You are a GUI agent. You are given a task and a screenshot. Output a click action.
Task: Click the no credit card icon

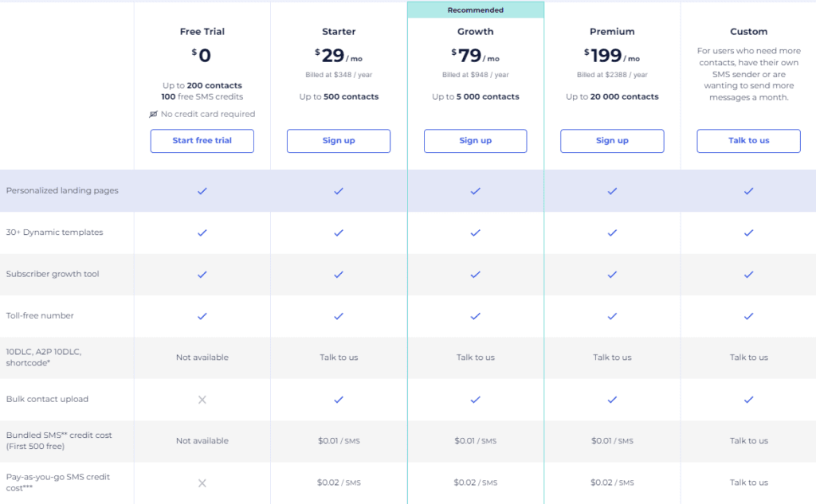tap(154, 114)
